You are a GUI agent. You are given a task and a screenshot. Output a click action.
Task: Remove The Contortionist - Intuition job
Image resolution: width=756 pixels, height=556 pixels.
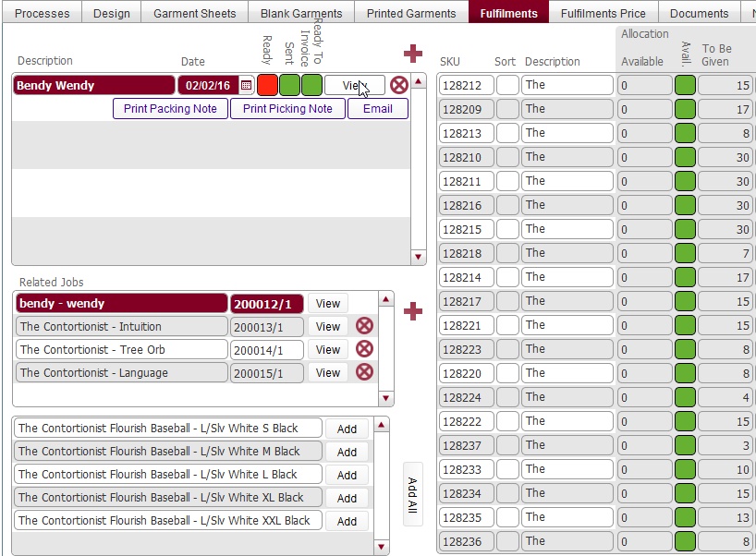point(364,326)
